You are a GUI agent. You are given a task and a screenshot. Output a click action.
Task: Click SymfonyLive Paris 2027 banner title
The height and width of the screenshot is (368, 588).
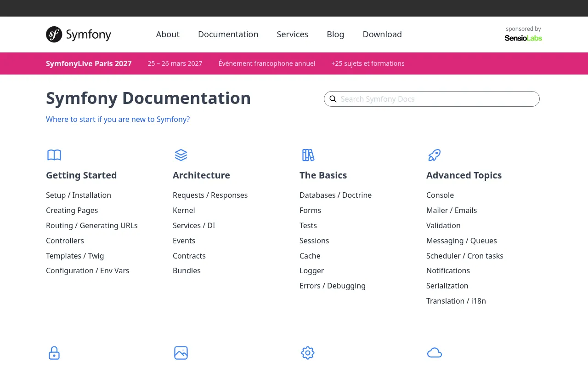[x=89, y=63]
